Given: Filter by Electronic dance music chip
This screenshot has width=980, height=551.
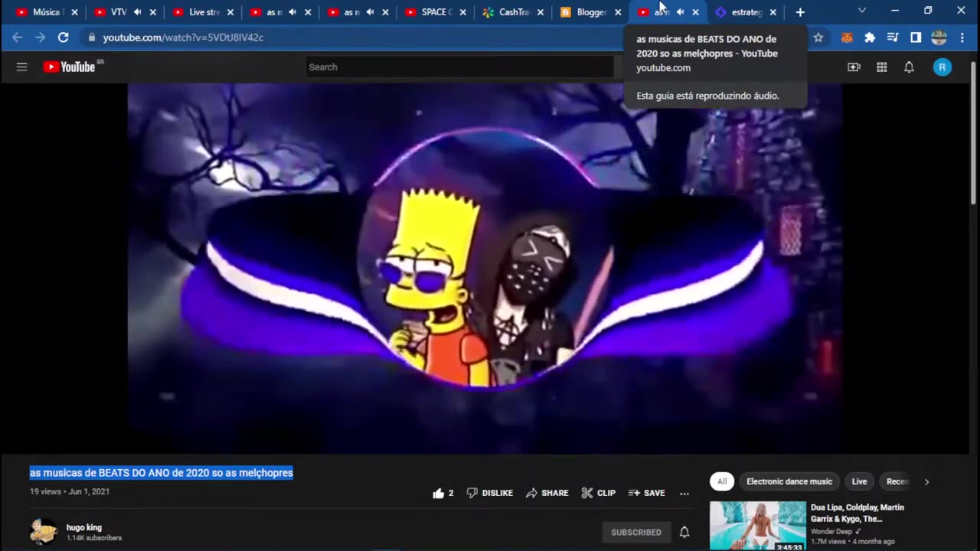Looking at the screenshot, I should (x=789, y=481).
